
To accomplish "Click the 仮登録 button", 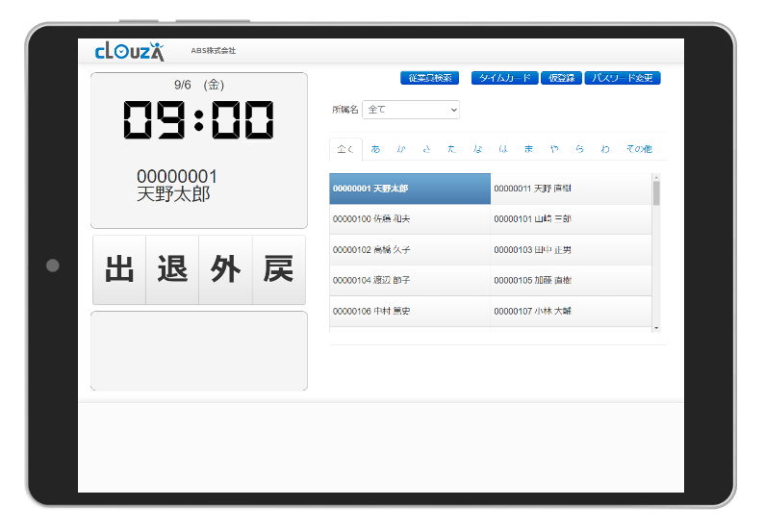I will 561,78.
